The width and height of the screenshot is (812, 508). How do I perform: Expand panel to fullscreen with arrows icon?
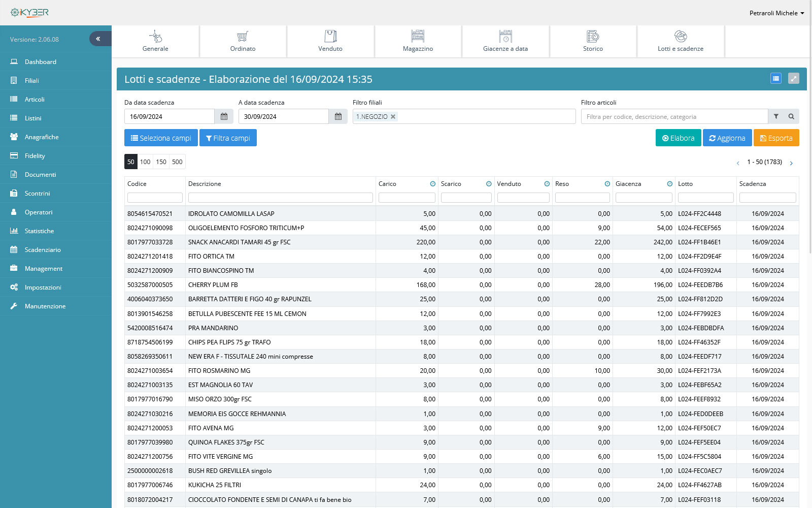pos(794,78)
